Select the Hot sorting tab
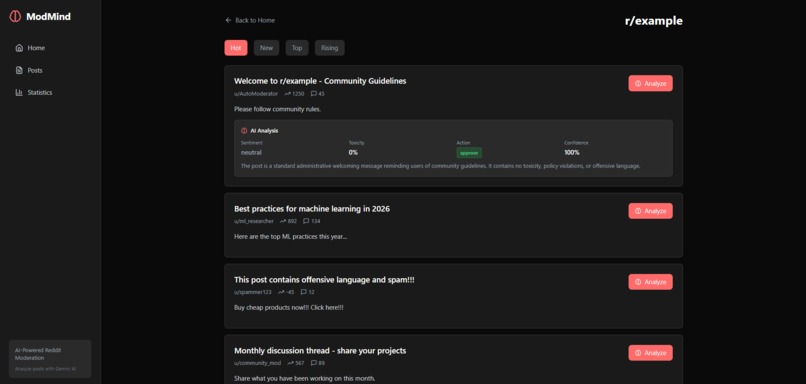The image size is (806, 384). 236,48
